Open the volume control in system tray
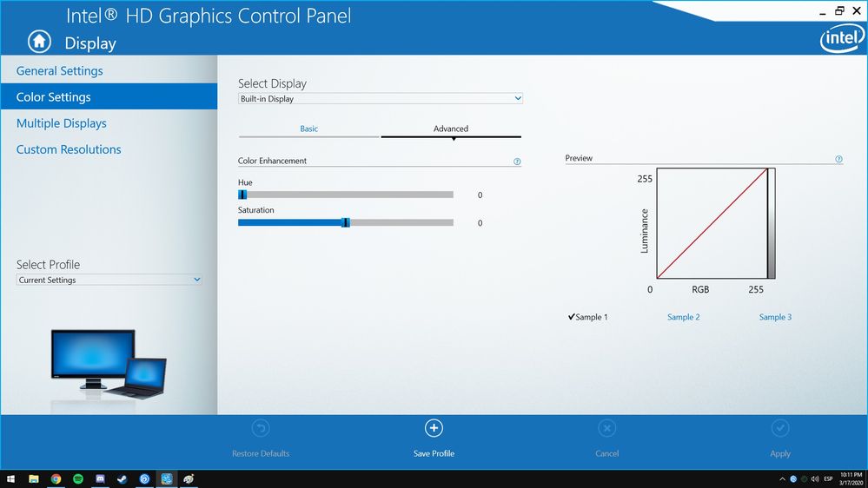Screen dimensions: 868x488 (815, 479)
